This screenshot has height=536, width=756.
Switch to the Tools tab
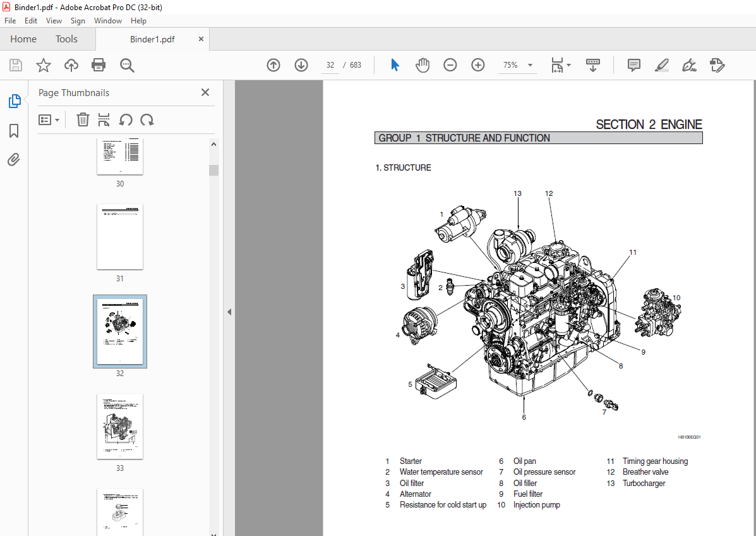click(x=66, y=39)
